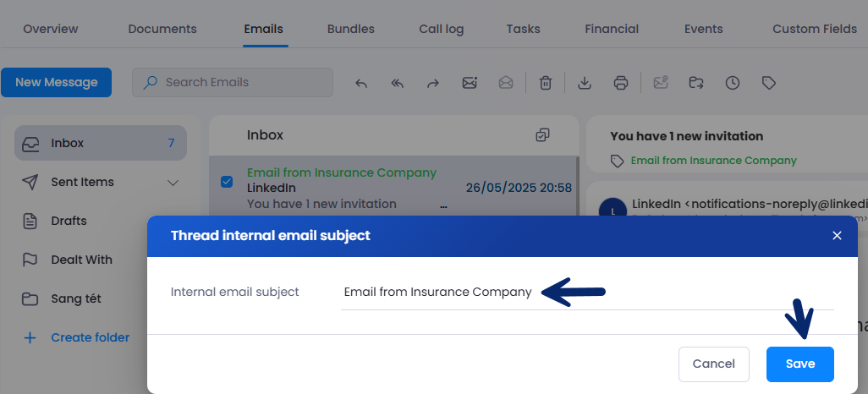Save the internal email subject
The image size is (868, 394).
coord(800,364)
